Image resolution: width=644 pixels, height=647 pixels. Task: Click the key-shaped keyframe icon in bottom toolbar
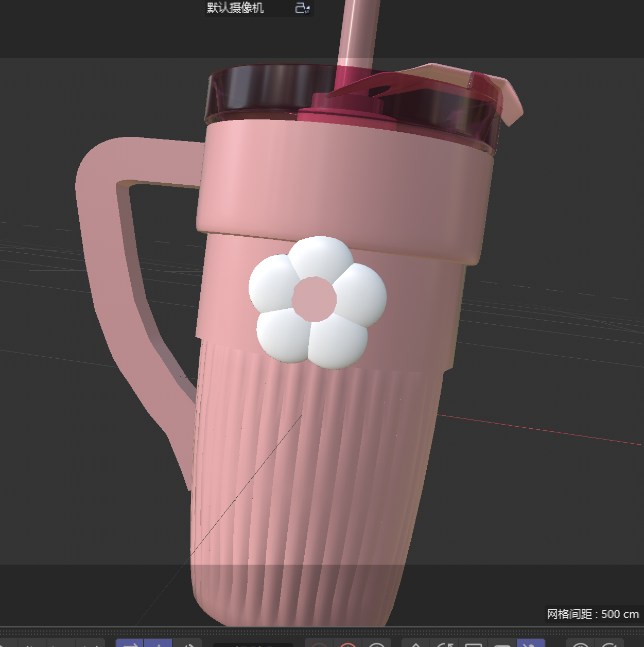[x=415, y=644]
